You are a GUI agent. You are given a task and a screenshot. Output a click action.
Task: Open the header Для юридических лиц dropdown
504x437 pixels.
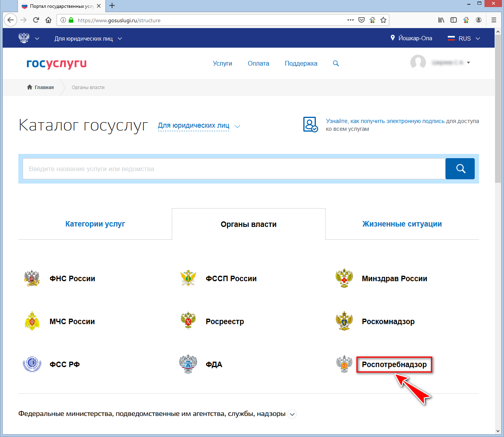88,38
